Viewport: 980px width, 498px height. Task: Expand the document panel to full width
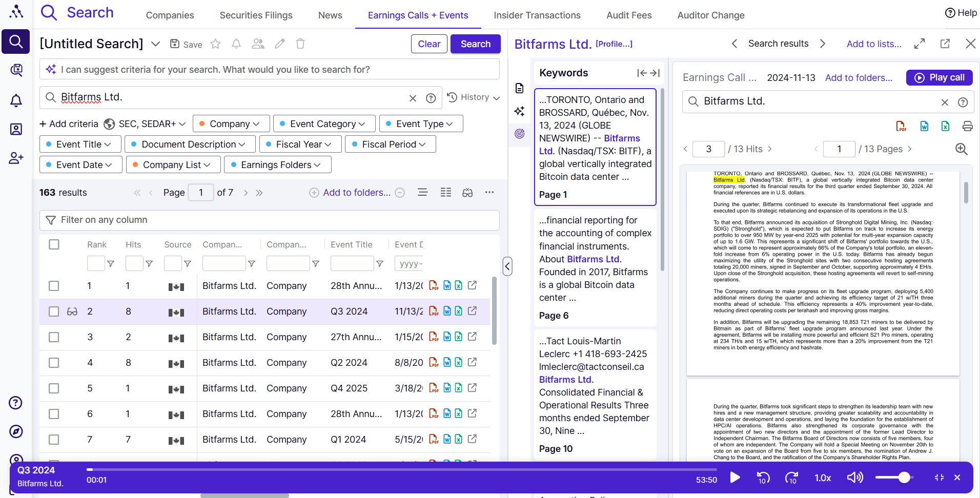point(920,44)
